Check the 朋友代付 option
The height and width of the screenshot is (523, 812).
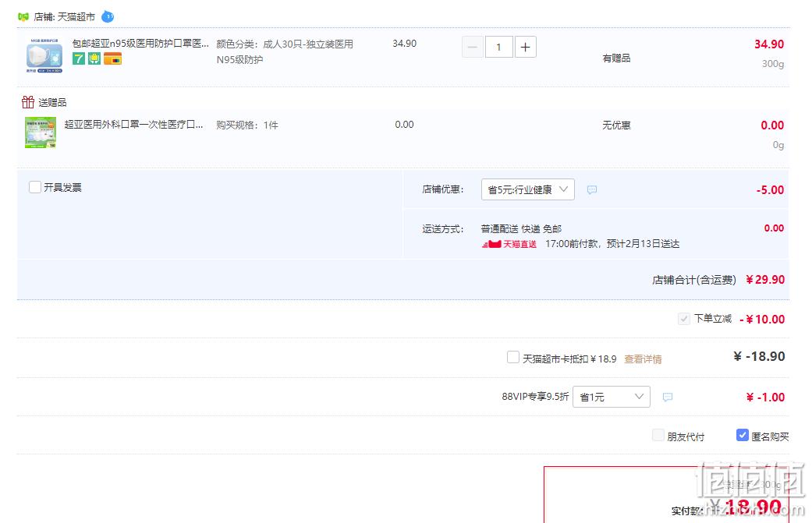point(658,436)
